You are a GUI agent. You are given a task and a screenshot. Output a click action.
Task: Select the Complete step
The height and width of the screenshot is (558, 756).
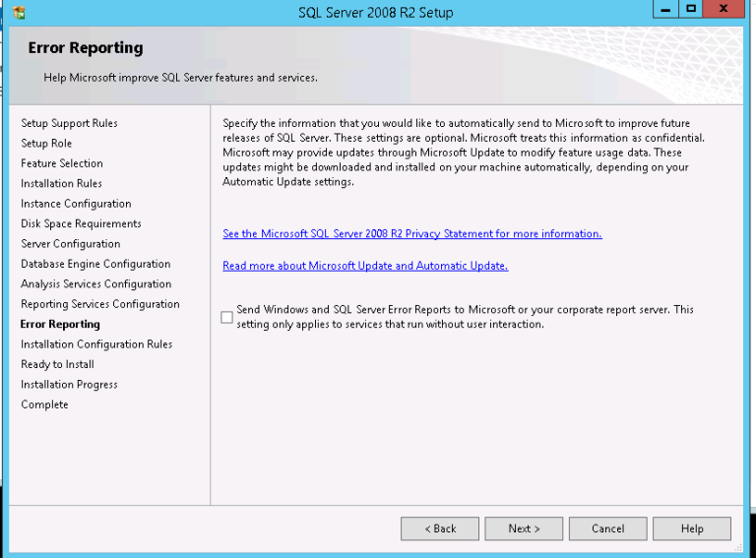tap(44, 404)
